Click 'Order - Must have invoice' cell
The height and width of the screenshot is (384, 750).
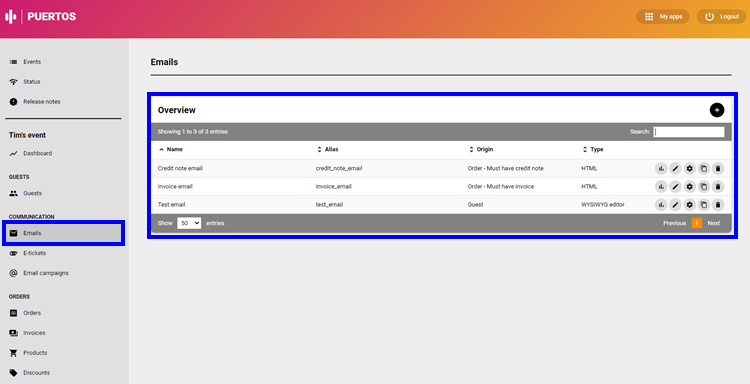coord(501,187)
